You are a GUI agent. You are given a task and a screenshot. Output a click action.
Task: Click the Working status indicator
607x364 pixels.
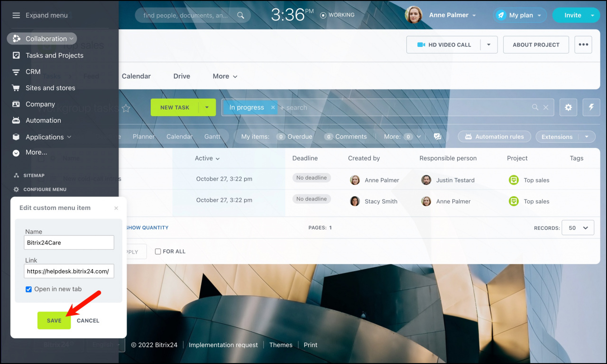pos(338,15)
